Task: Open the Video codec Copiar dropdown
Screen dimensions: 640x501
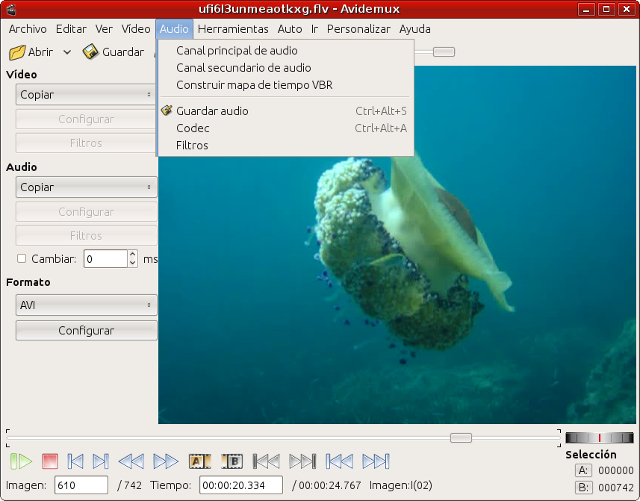Action: pyautogui.click(x=86, y=95)
